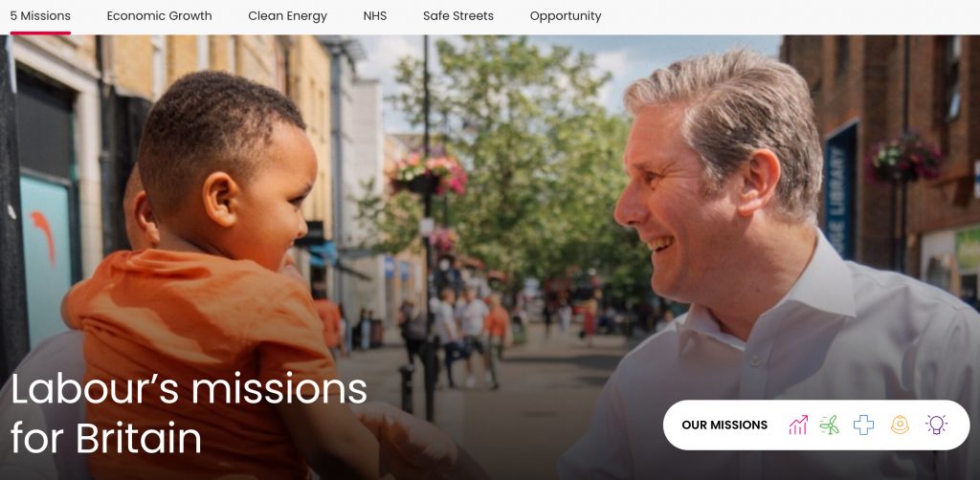The width and height of the screenshot is (980, 480).
Task: Go to the Clean Energy tab
Action: coord(287,16)
